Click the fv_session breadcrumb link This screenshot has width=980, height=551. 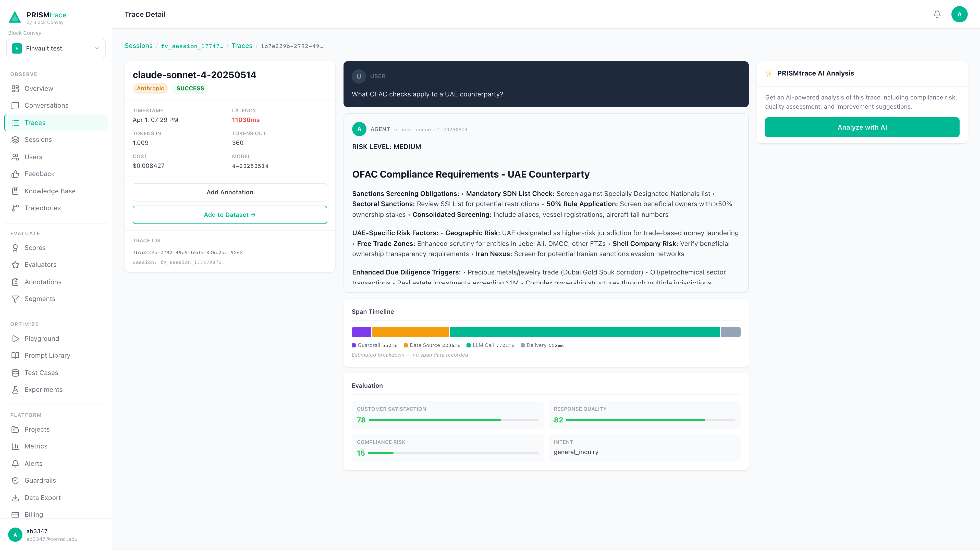click(x=192, y=46)
